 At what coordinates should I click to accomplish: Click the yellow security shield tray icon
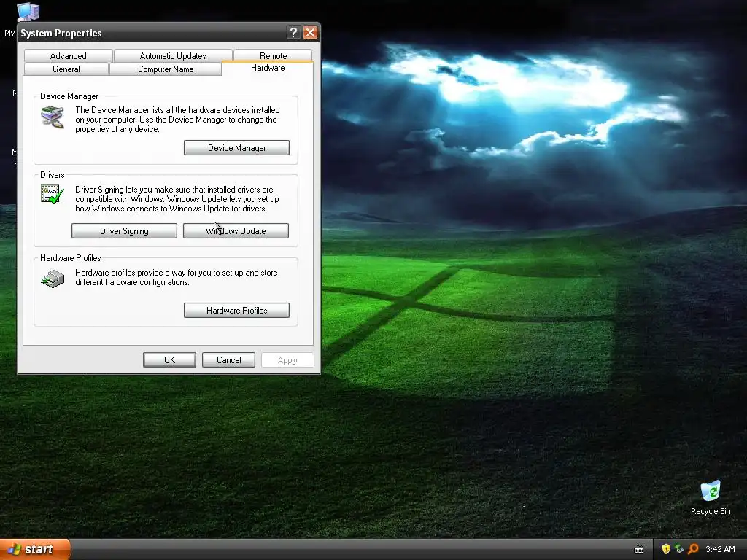tap(666, 549)
